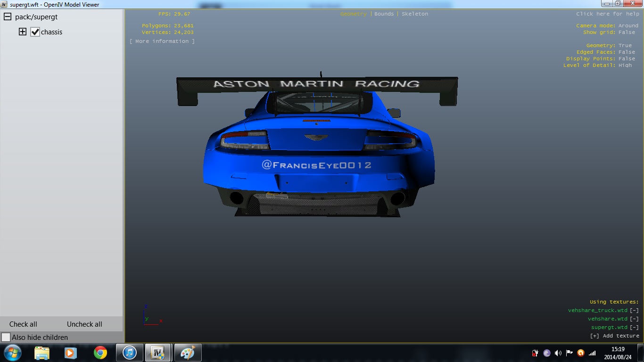Switch to the Bounds view tab

(x=384, y=14)
